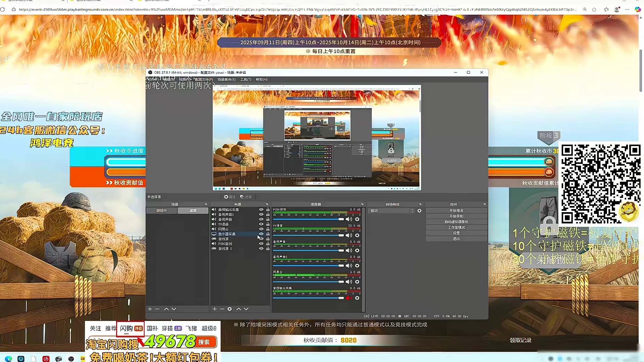Open the 工具(T) menu
644x362 pixels.
pos(246,79)
